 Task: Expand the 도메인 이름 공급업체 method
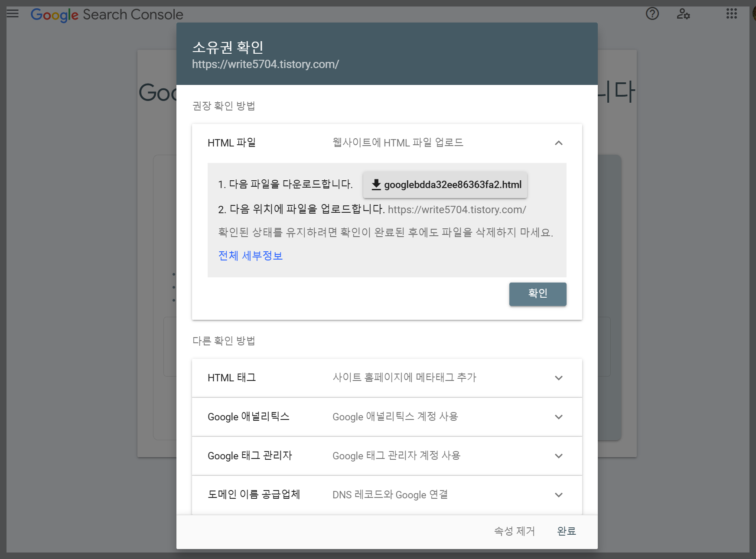point(559,495)
